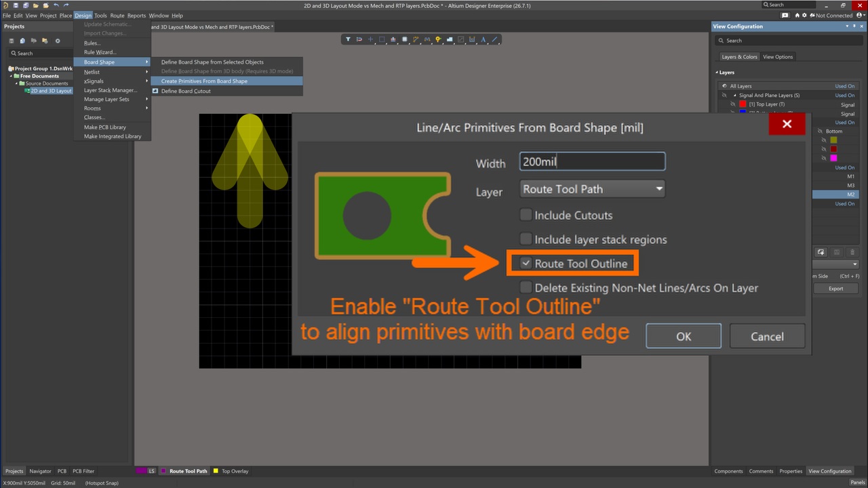Click the dark red layer color swatch

pyautogui.click(x=833, y=149)
